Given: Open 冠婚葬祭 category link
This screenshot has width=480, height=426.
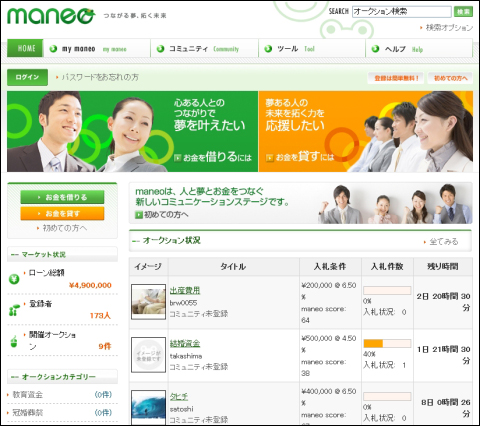Looking at the screenshot, I should point(28,413).
